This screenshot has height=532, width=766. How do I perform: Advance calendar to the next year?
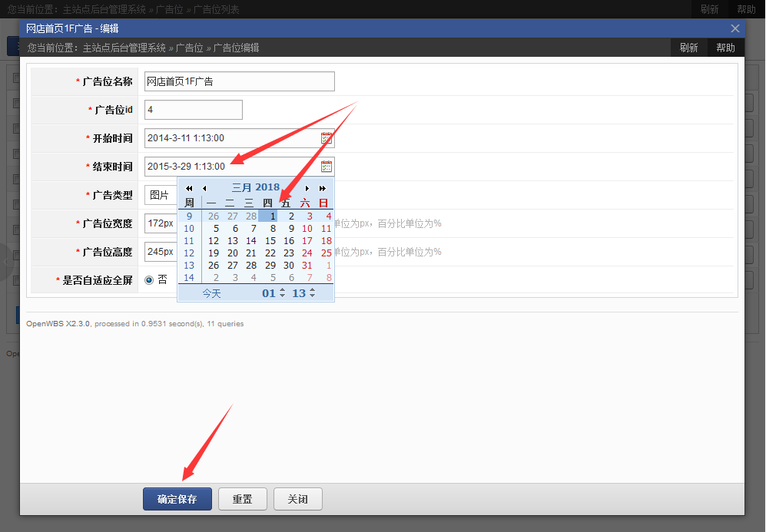coord(323,188)
